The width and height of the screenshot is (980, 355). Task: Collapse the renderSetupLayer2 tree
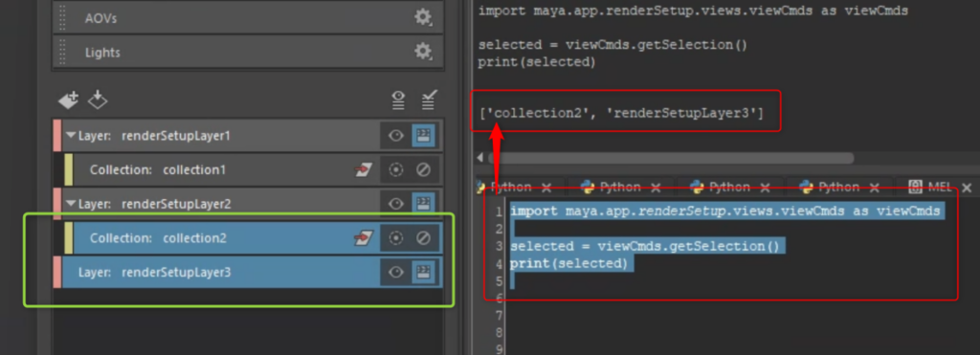coord(70,204)
